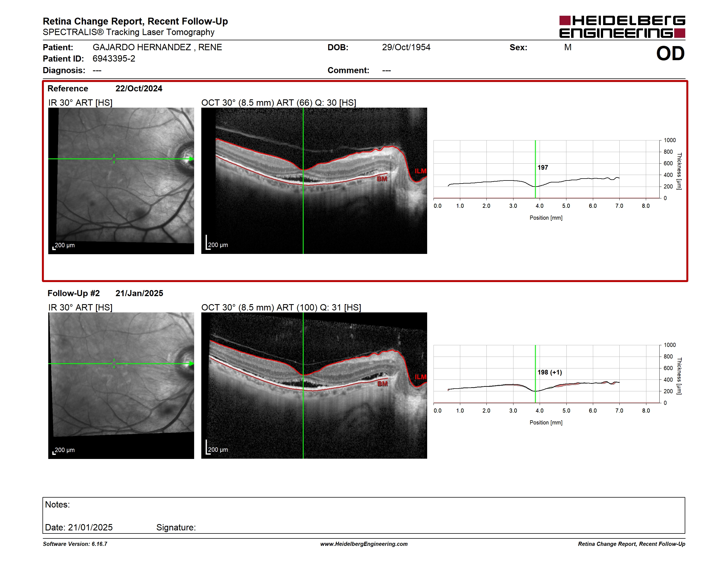The height and width of the screenshot is (563, 728).
Task: Click the "OCT 30° (8.5 mm) ART (66) Q: 30 [HS]" label
Action: (279, 103)
